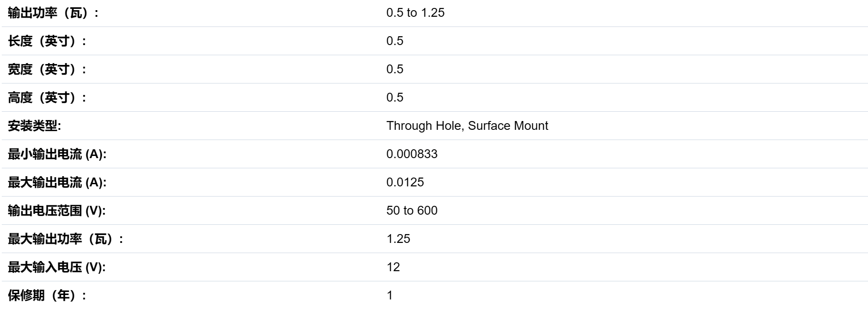Select the 0.0125 current value
This screenshot has height=318, width=868.
pyautogui.click(x=405, y=182)
